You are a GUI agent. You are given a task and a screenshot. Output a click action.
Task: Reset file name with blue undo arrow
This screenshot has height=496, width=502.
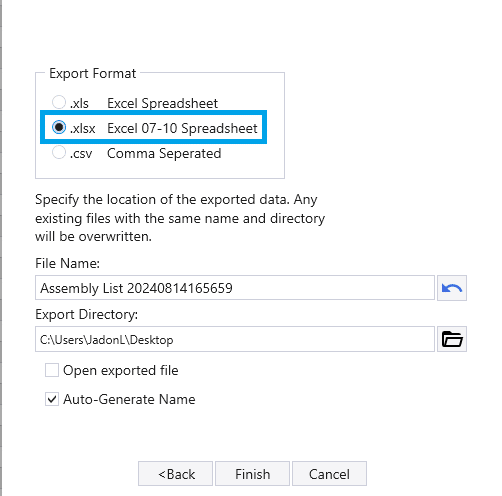[452, 288]
